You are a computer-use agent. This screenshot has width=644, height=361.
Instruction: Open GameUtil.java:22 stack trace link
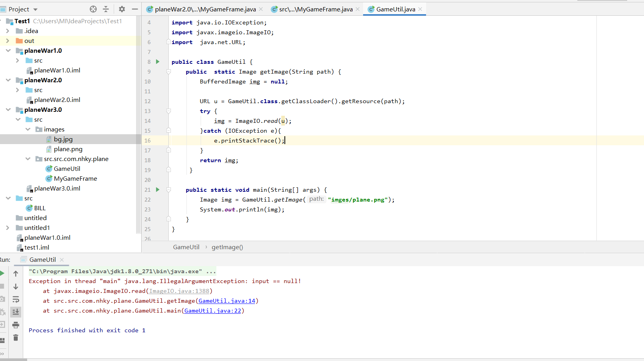coord(213,311)
